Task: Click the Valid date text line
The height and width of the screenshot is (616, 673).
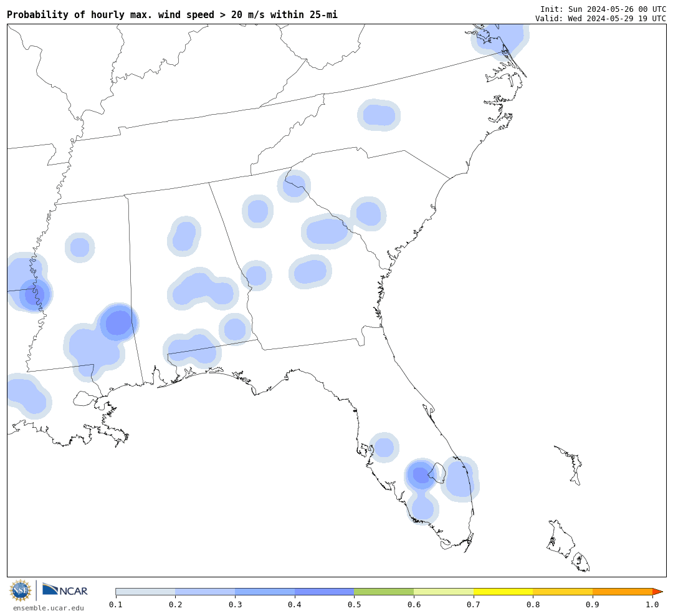Action: [601, 19]
